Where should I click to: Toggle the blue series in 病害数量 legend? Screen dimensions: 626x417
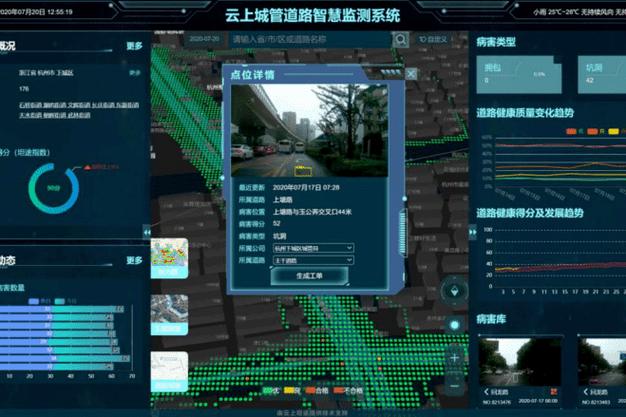tap(40, 301)
